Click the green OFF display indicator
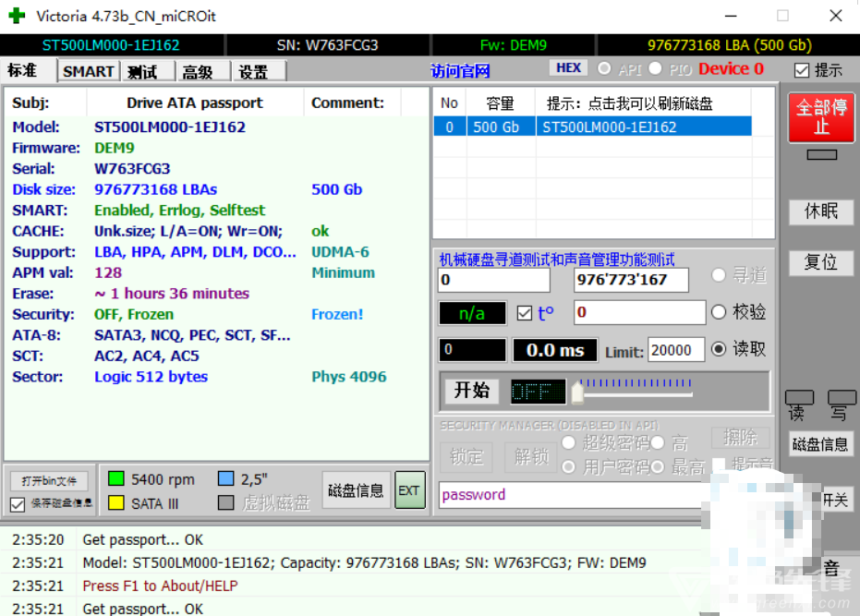This screenshot has width=860, height=616. (538, 392)
